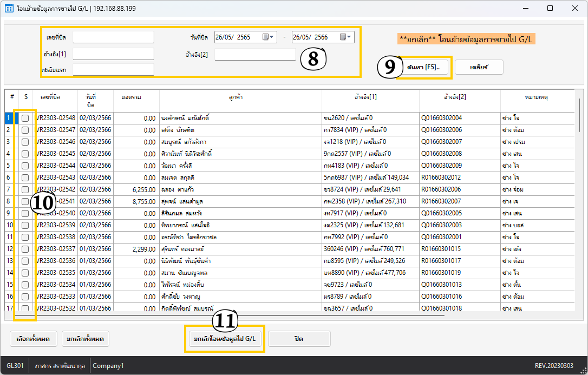Tick checkbox for row 7 with total 6,255.00
Image resolution: width=588 pixels, height=375 pixels.
(x=25, y=189)
